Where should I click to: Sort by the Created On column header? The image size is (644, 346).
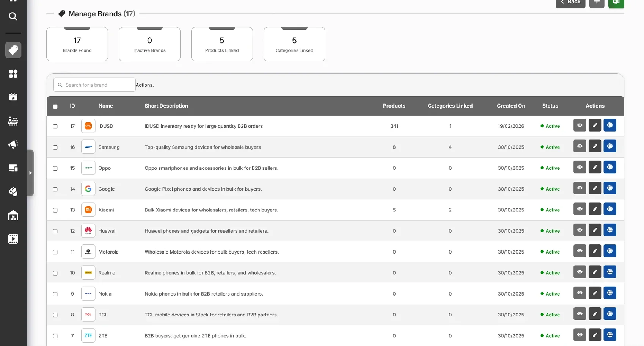tap(511, 106)
